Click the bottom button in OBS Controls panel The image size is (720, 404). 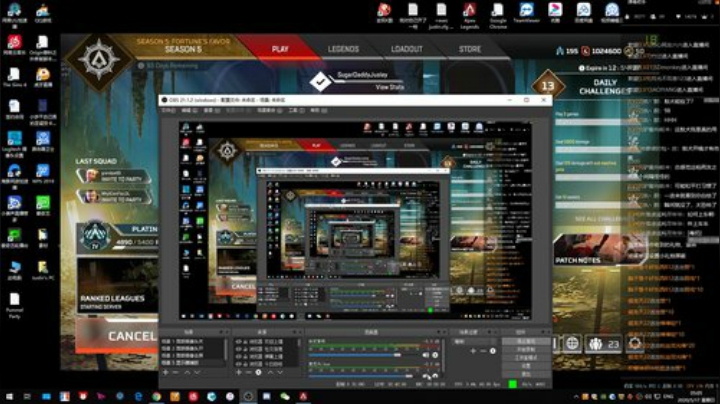click(x=526, y=374)
